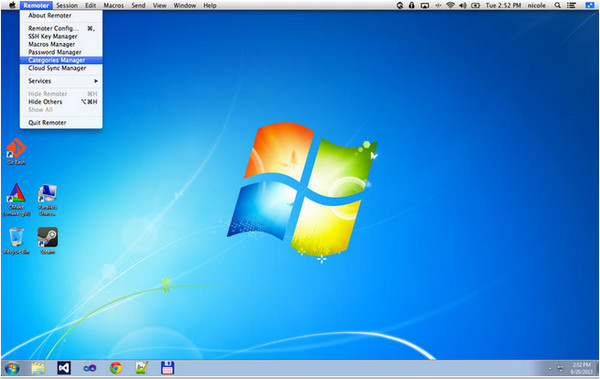Viewport: 600px width, 379px height.
Task: Show hidden tray icons arrow
Action: [550, 369]
